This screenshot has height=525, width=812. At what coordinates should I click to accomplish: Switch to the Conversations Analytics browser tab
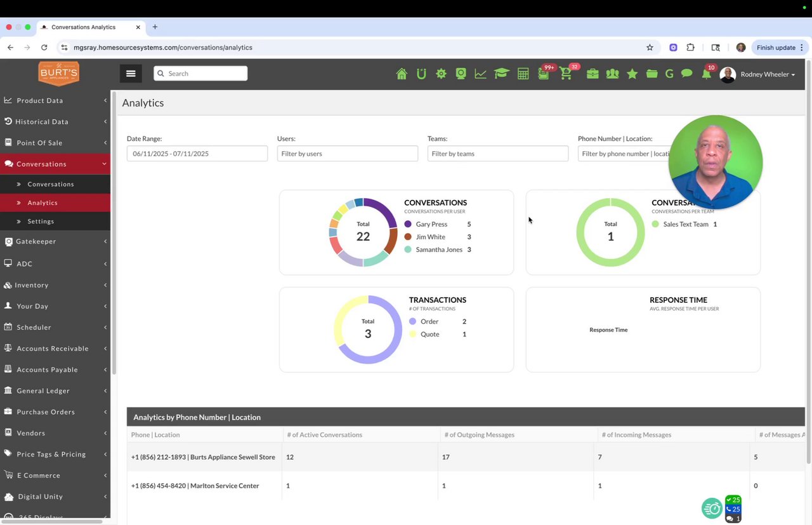tap(91, 27)
